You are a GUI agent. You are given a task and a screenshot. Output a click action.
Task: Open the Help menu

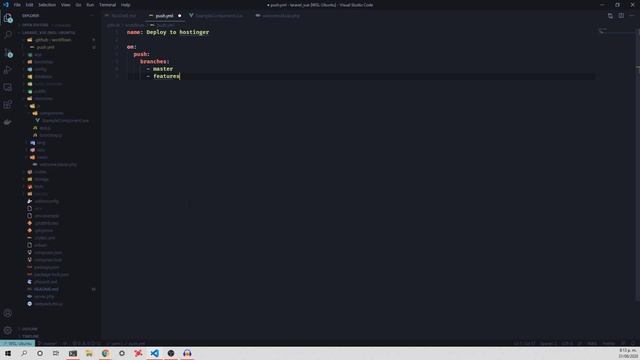(126, 5)
